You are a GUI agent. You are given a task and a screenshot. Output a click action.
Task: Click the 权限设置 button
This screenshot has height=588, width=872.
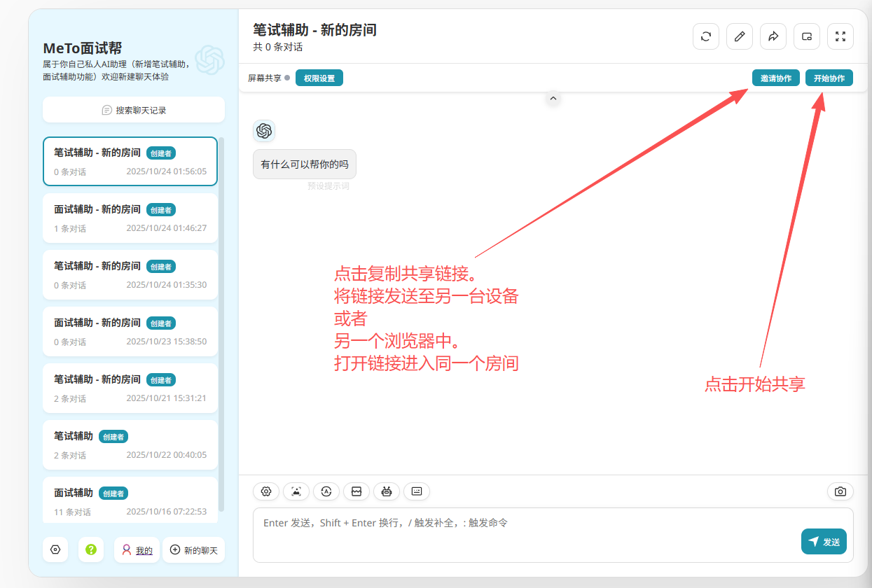click(x=319, y=78)
